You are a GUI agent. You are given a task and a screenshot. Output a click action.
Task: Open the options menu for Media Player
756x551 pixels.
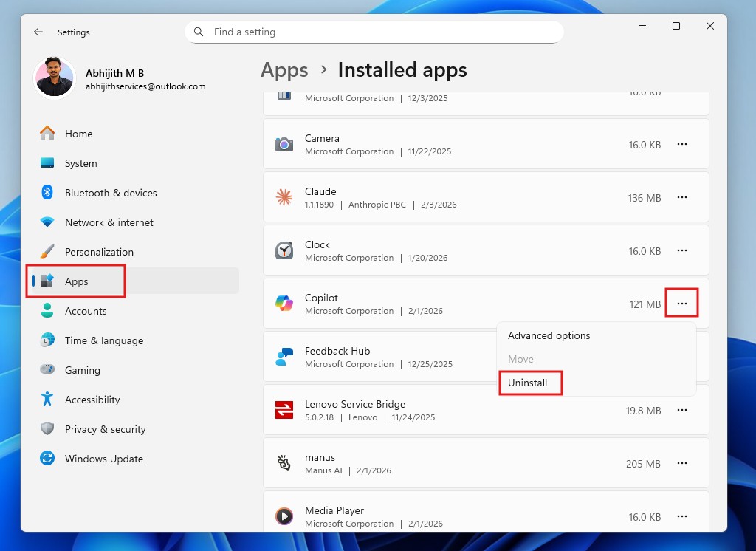coord(682,516)
